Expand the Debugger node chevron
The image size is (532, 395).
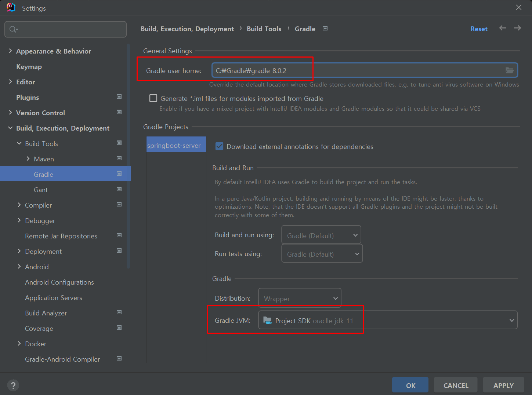(x=19, y=220)
